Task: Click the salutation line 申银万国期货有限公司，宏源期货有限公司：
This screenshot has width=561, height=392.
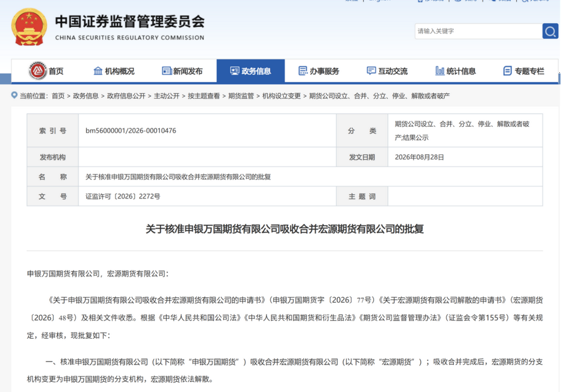Action: (98, 274)
